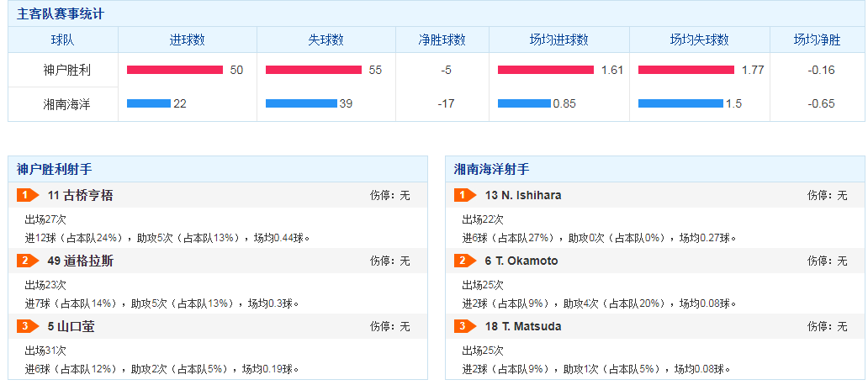Screen dimensions: 868x385
Task: Click rank 1 badge beside 古桥亨梧
Action: [27, 195]
